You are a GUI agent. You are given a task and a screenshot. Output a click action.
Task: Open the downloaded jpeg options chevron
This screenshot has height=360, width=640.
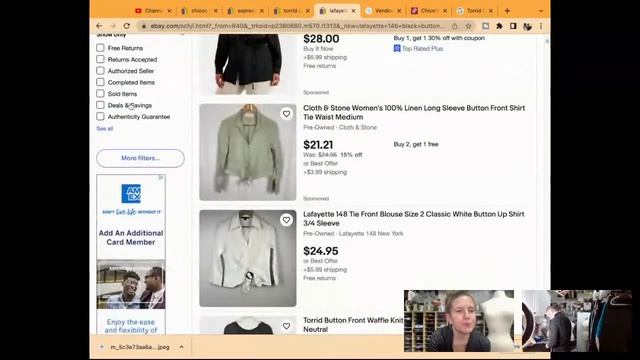coord(182,347)
